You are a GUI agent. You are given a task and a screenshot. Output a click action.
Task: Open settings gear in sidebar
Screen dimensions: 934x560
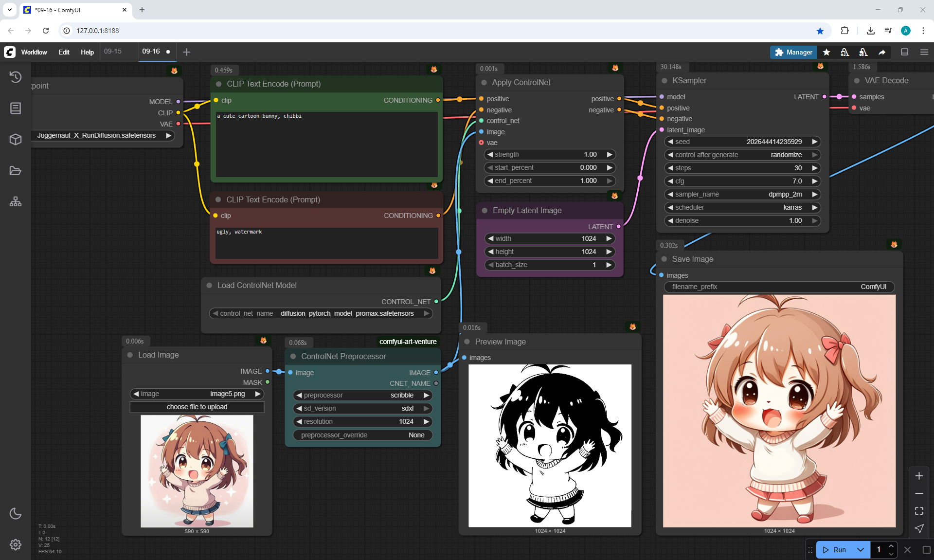(16, 544)
